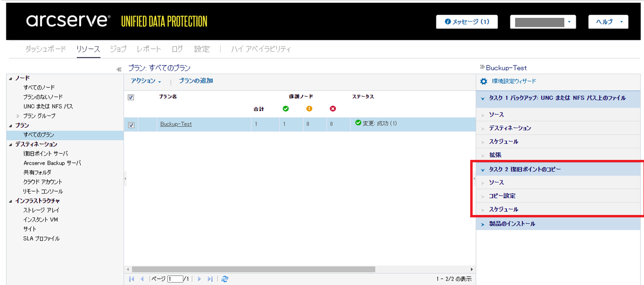
Task: Select Arcserve Backup サーバ in tree
Action: pyautogui.click(x=52, y=163)
